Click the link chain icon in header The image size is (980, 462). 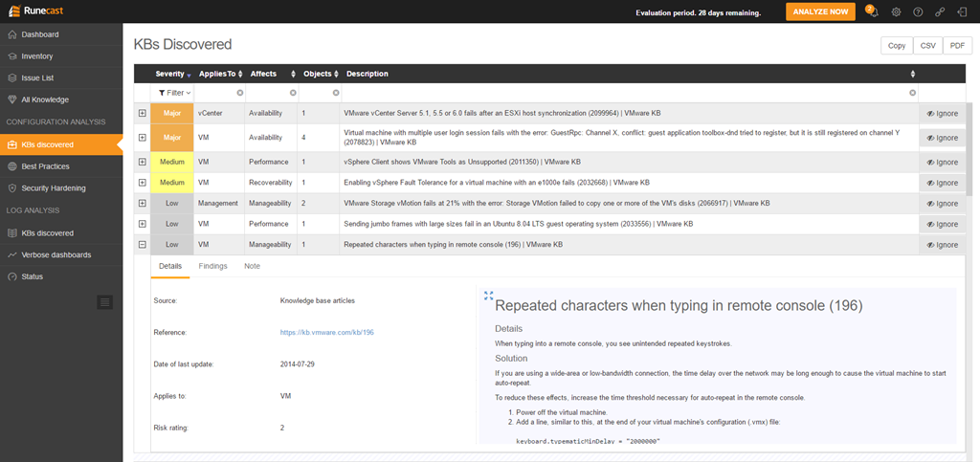(940, 11)
